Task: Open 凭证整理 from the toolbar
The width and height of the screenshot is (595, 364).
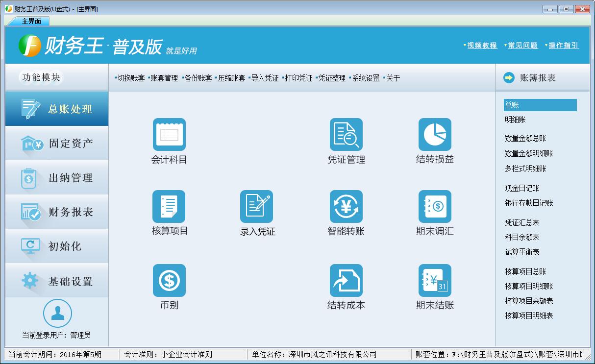Action: pyautogui.click(x=332, y=78)
